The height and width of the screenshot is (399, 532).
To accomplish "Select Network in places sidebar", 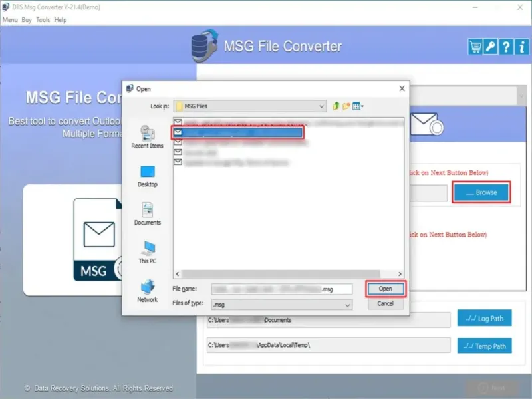I will pyautogui.click(x=147, y=291).
